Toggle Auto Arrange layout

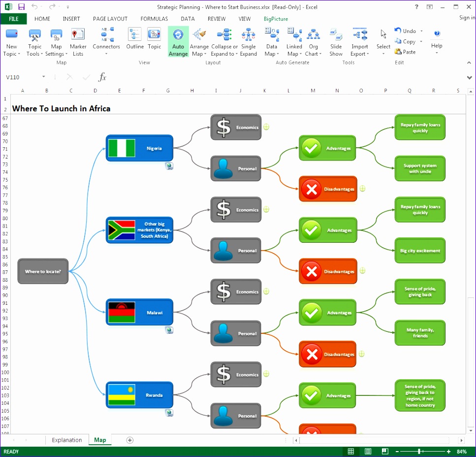[178, 42]
